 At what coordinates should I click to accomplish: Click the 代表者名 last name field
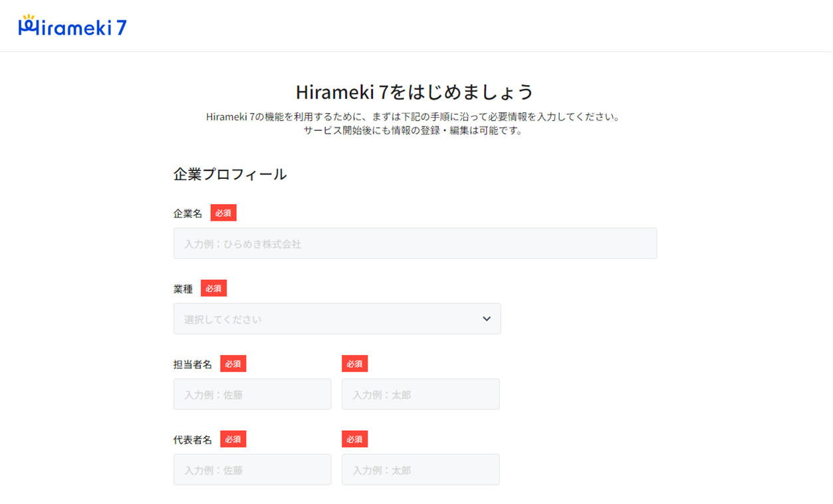click(252, 469)
